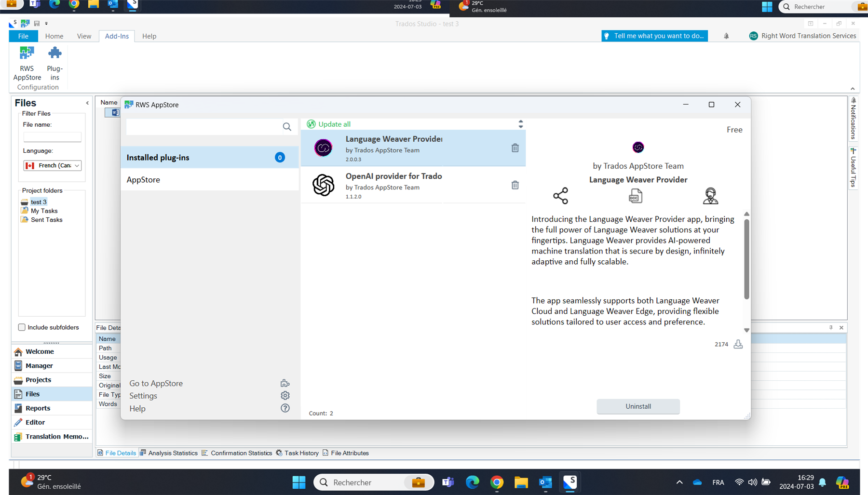868x495 pixels.
Task: Click Update all link
Action: (334, 124)
